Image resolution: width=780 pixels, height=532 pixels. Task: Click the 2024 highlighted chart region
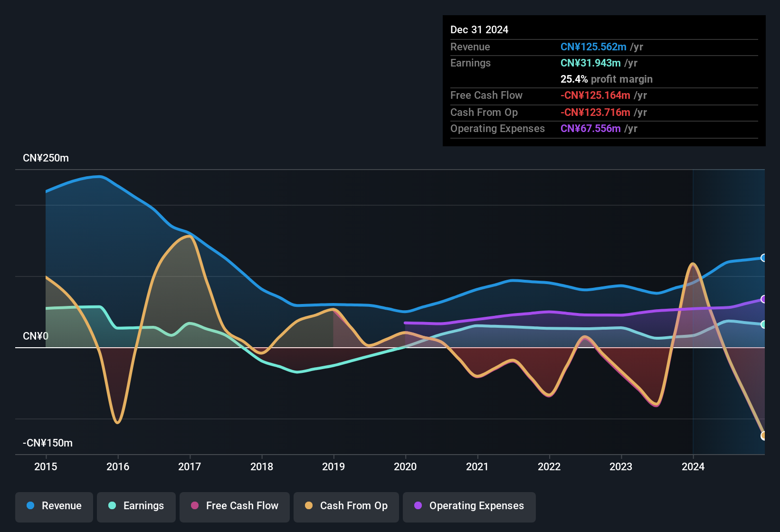tap(729, 309)
